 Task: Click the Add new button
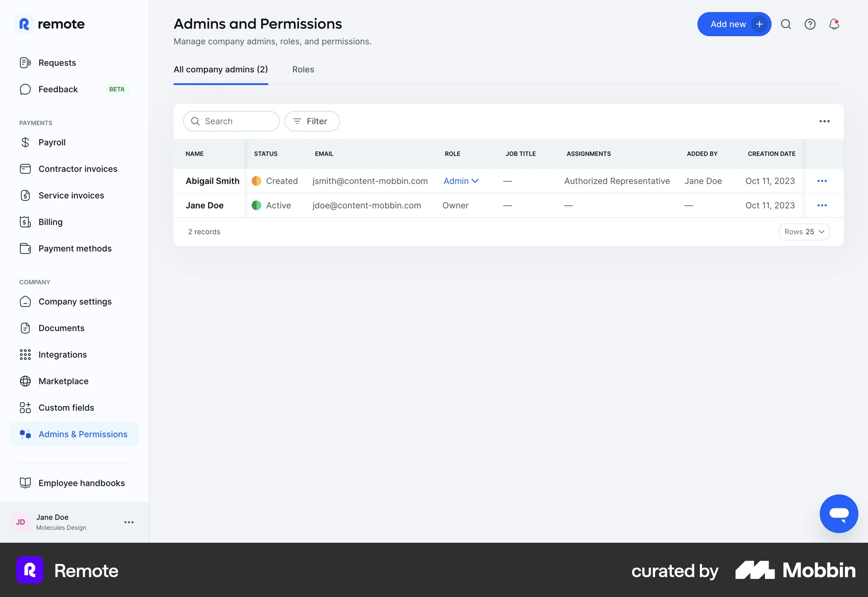coord(734,24)
